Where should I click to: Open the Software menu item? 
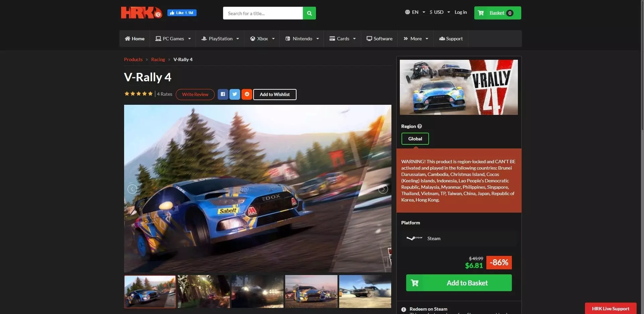(x=379, y=39)
